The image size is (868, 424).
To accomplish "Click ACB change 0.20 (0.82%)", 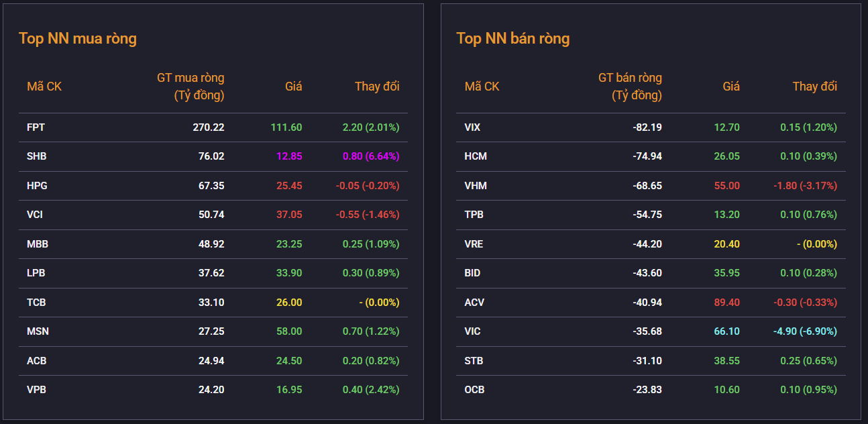I will 371,361.
